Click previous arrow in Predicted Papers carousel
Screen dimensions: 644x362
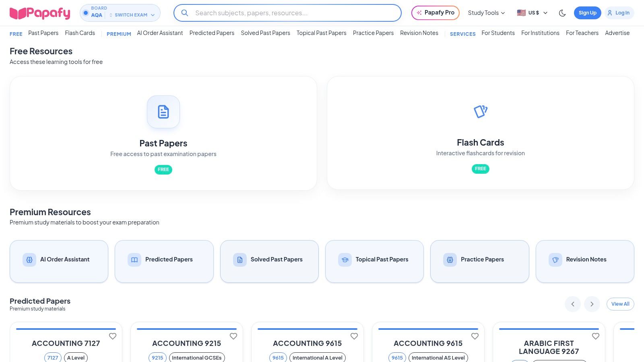(573, 304)
